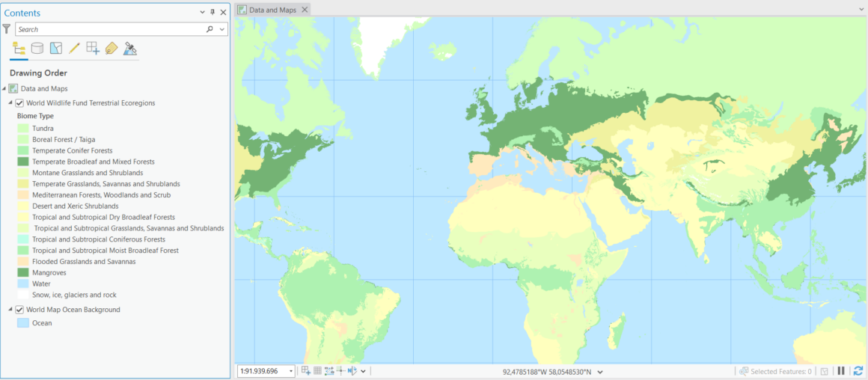868x380 pixels.
Task: Click Mediterranean Forests, Woodlands and Scrub label
Action: tap(101, 194)
